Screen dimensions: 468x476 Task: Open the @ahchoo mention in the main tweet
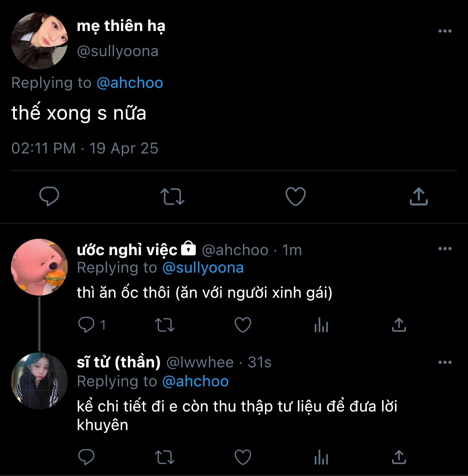(130, 83)
